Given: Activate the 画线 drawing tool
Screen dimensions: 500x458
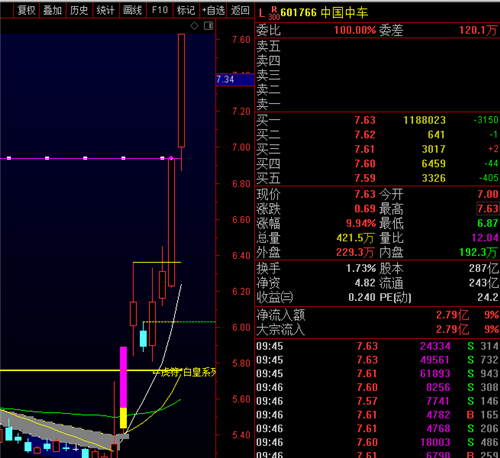Looking at the screenshot, I should [133, 10].
